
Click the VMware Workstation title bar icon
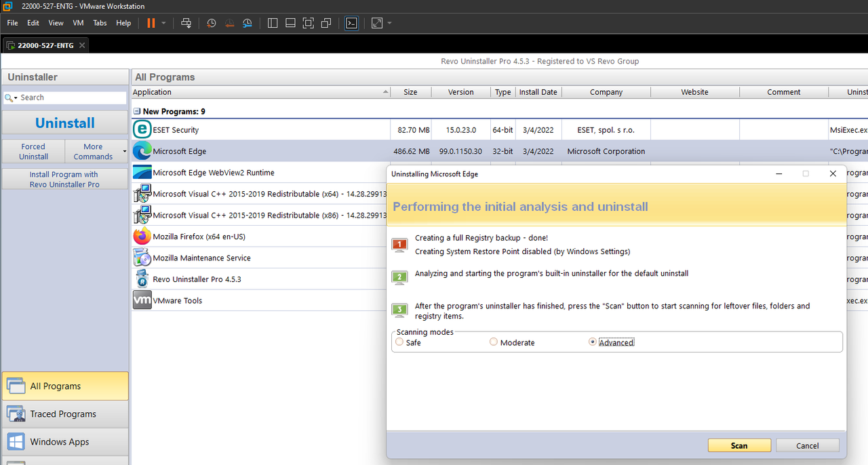point(8,6)
